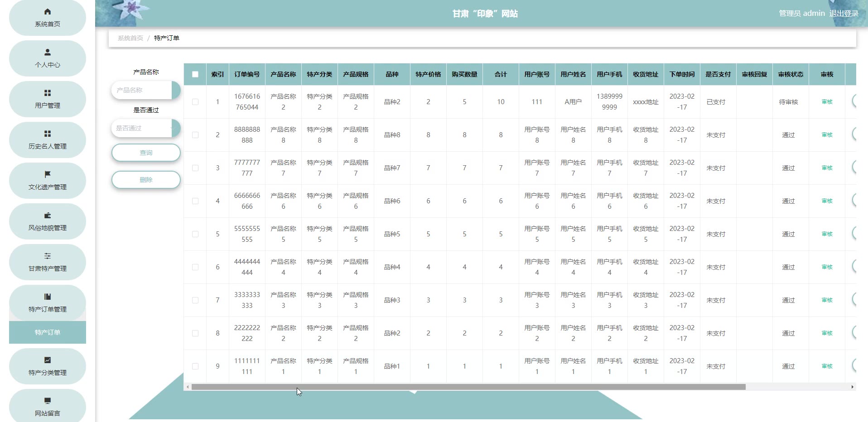Click the grid icon for 用户管理
The width and height of the screenshot is (868, 422).
pyautogui.click(x=48, y=93)
